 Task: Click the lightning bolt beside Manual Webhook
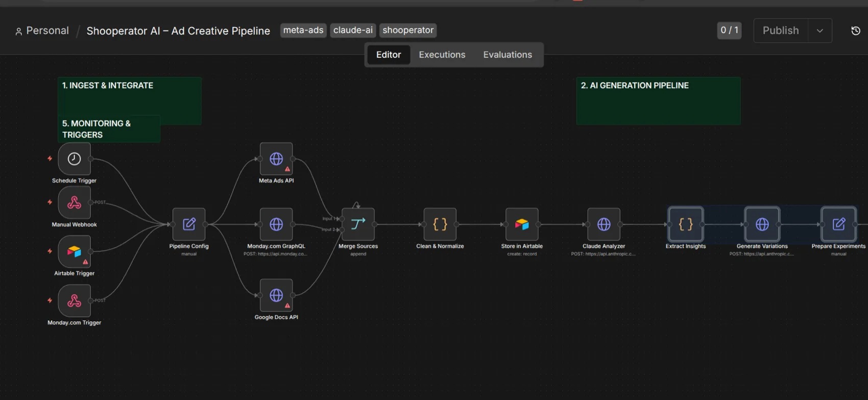pyautogui.click(x=50, y=202)
